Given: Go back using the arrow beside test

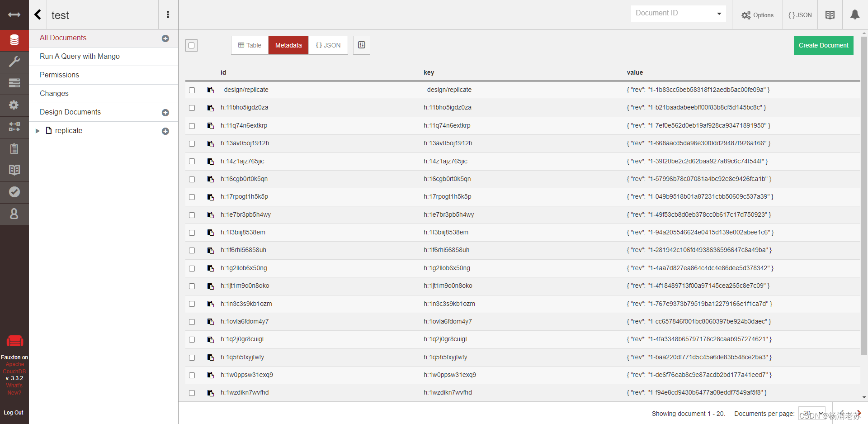Looking at the screenshot, I should pyautogui.click(x=38, y=14).
